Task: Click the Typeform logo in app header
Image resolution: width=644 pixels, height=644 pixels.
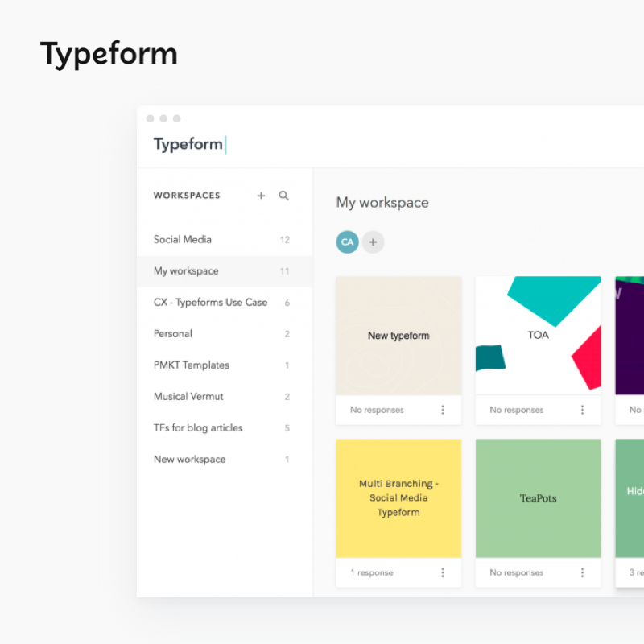Action: click(x=190, y=145)
